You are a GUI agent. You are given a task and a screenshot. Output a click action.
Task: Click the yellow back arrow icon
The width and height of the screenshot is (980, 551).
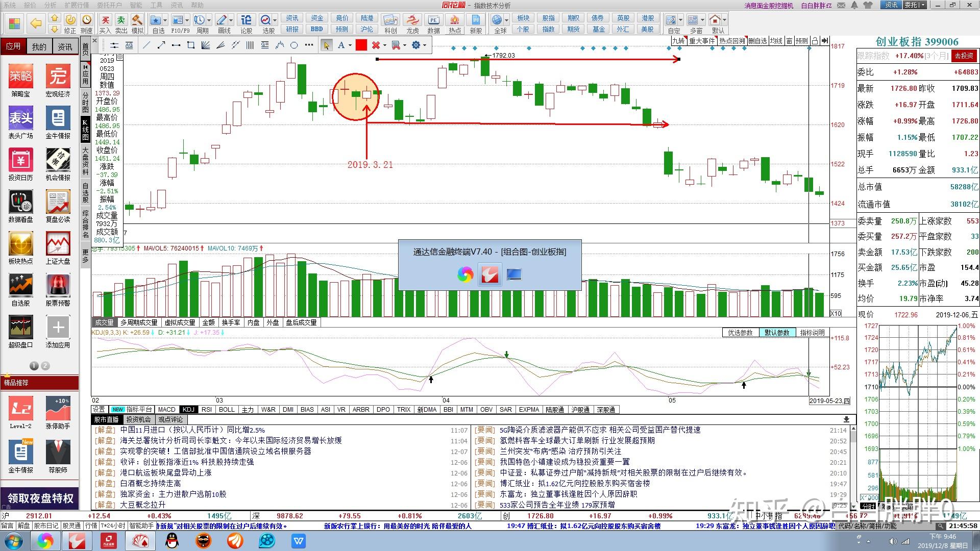point(36,23)
